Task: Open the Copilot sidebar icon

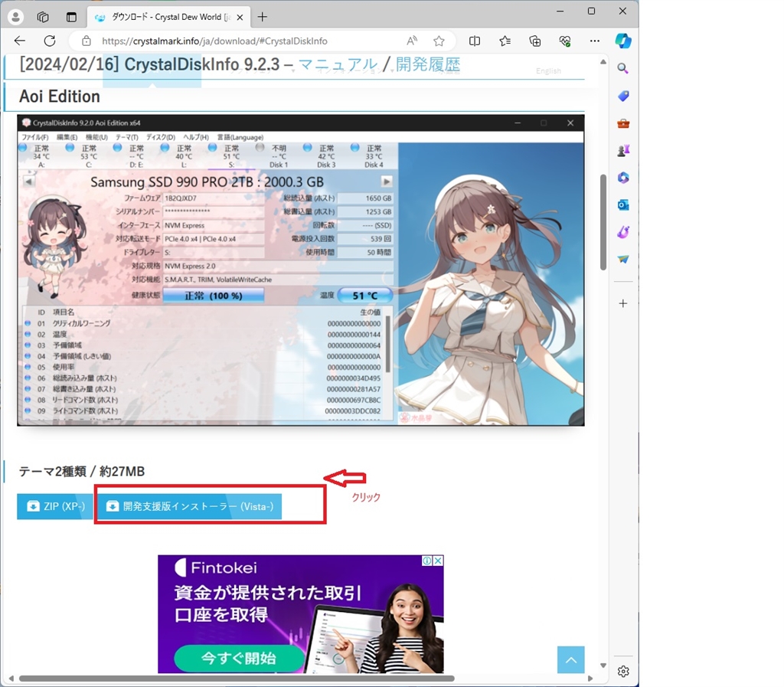Action: pyautogui.click(x=623, y=41)
